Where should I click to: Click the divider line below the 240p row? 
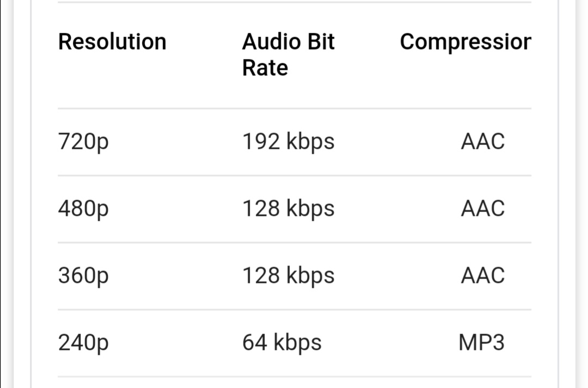tap(294, 377)
